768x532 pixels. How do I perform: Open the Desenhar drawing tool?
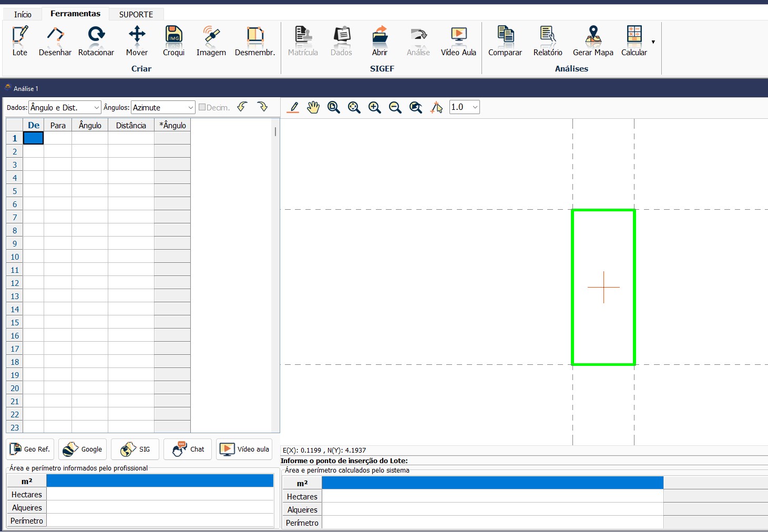click(x=55, y=41)
